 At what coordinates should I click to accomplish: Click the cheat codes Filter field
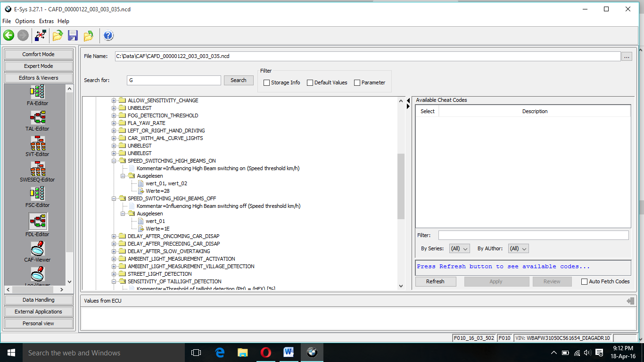click(534, 235)
